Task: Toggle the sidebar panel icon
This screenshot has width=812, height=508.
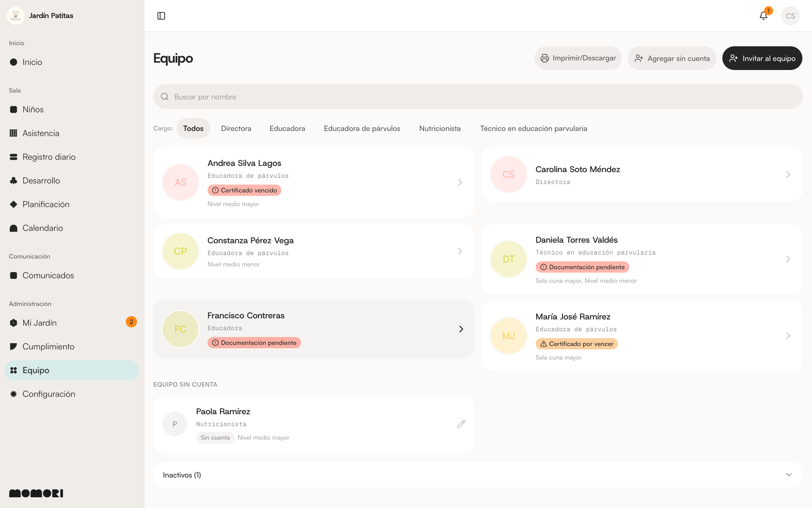Action: point(161,16)
